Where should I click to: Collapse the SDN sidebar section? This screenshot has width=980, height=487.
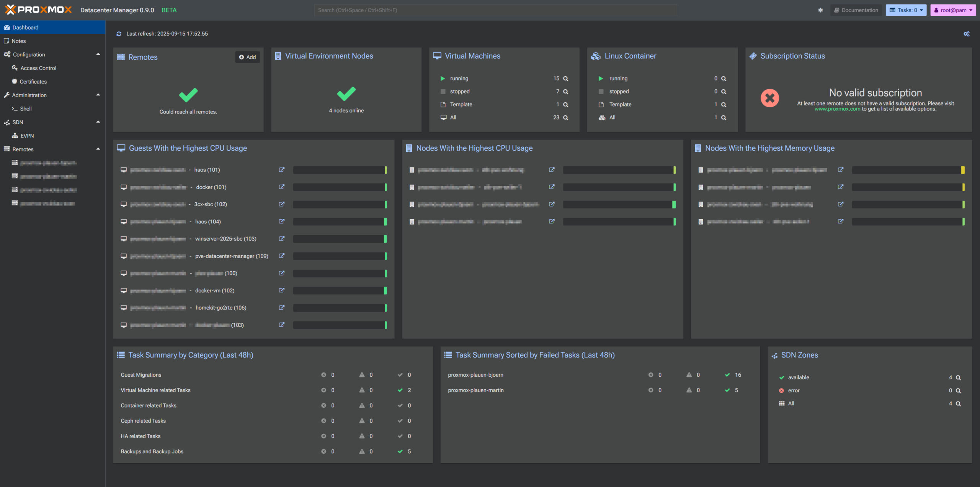(98, 122)
